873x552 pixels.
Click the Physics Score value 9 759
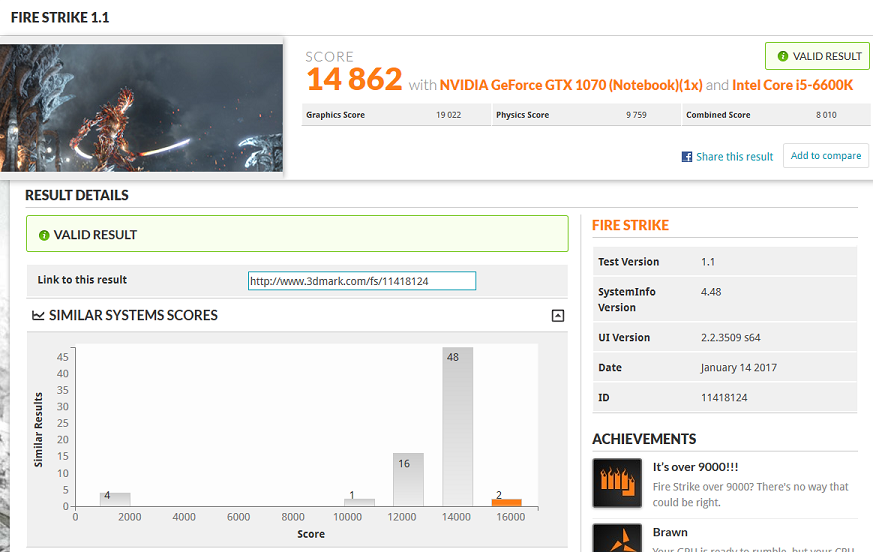pyautogui.click(x=636, y=115)
